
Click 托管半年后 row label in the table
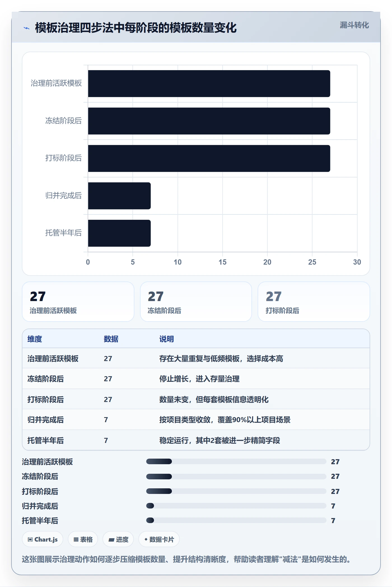coord(46,440)
